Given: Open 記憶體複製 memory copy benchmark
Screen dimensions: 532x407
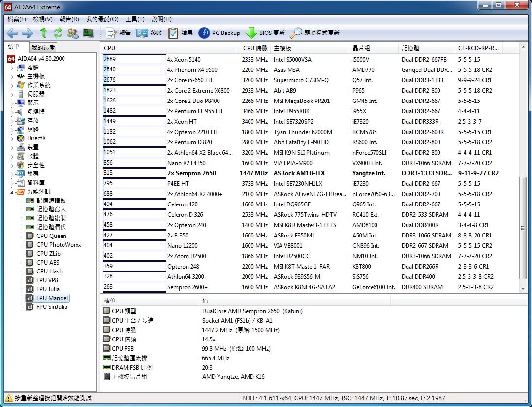Looking at the screenshot, I should tap(51, 218).
